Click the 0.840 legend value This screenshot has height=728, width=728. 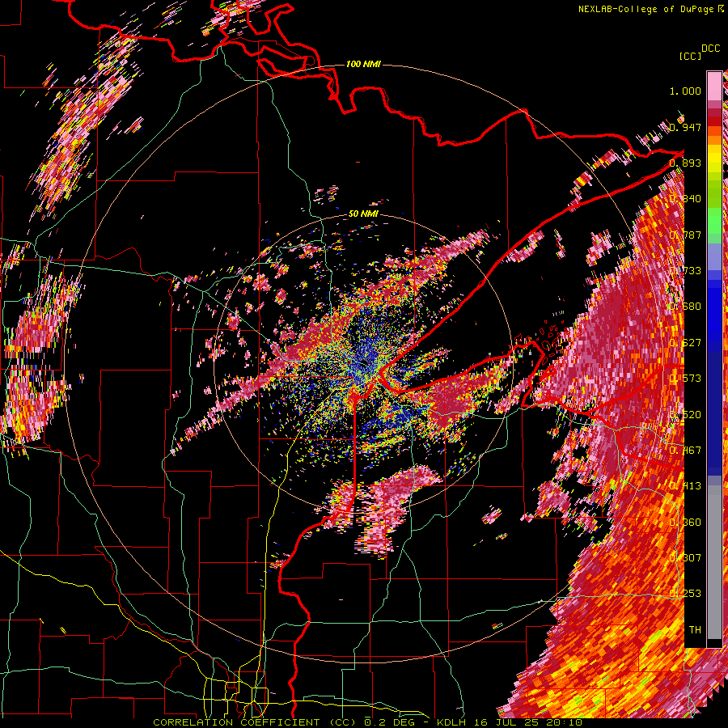point(685,199)
